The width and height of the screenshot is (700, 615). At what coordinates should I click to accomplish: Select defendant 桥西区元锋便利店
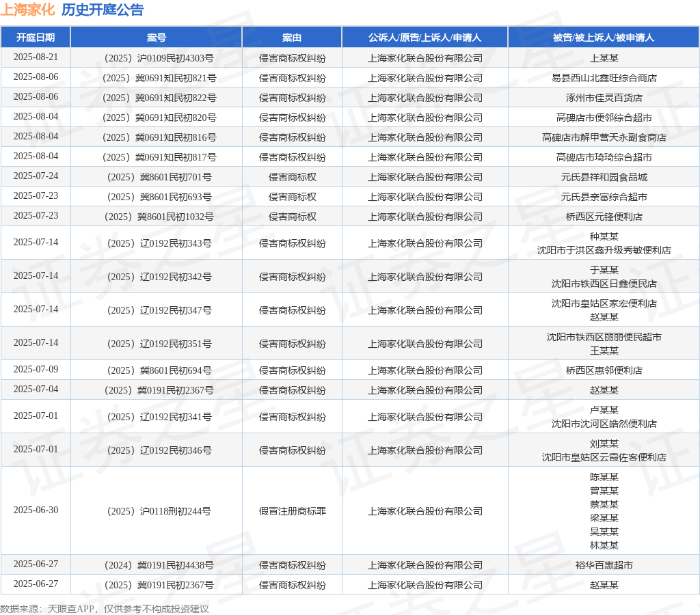(604, 217)
